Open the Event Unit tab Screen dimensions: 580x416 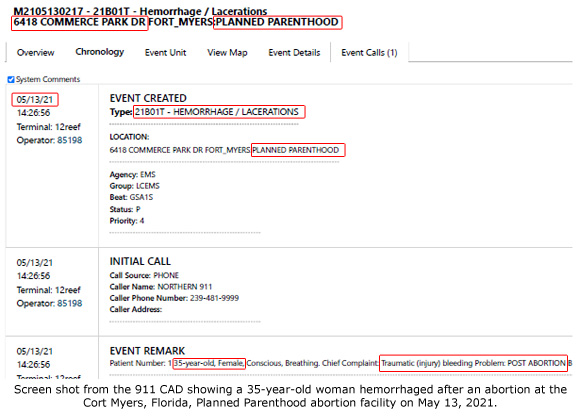pos(165,53)
